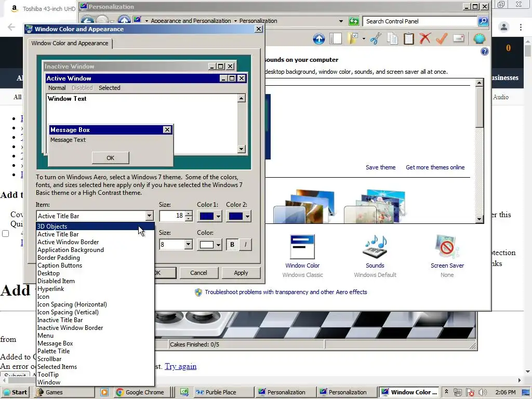The width and height of the screenshot is (532, 399).
Task: Click the red X Delete toolbar icon
Action: pyautogui.click(x=425, y=38)
